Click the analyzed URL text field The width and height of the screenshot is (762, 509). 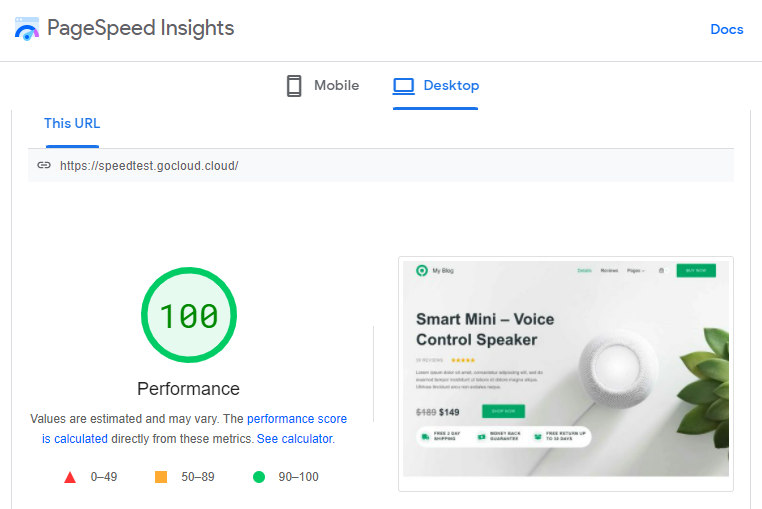coord(380,165)
